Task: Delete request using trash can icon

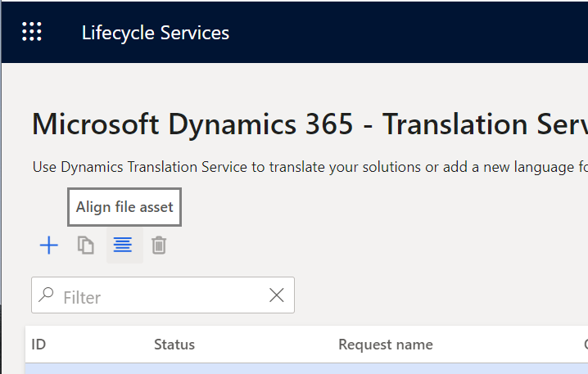Action: 159,246
